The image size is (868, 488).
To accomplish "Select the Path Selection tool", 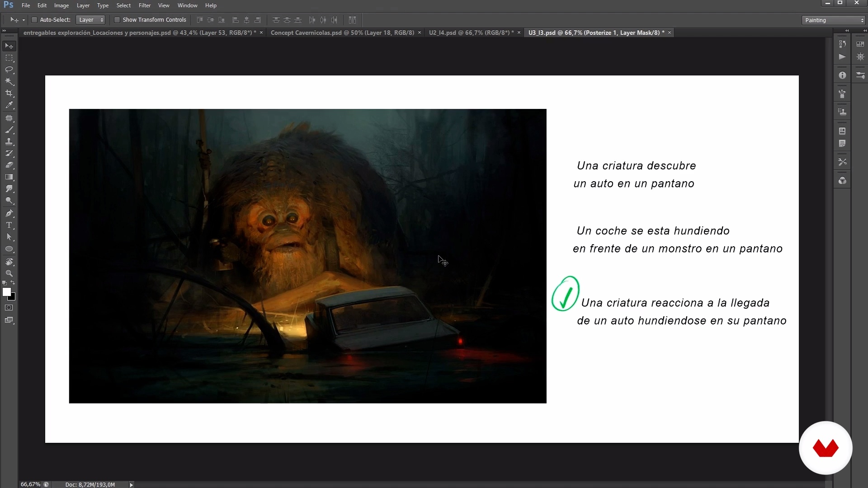I will pos(9,237).
